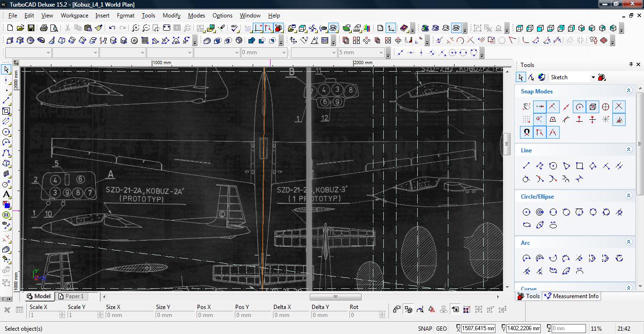Click the New document icon

[10, 28]
